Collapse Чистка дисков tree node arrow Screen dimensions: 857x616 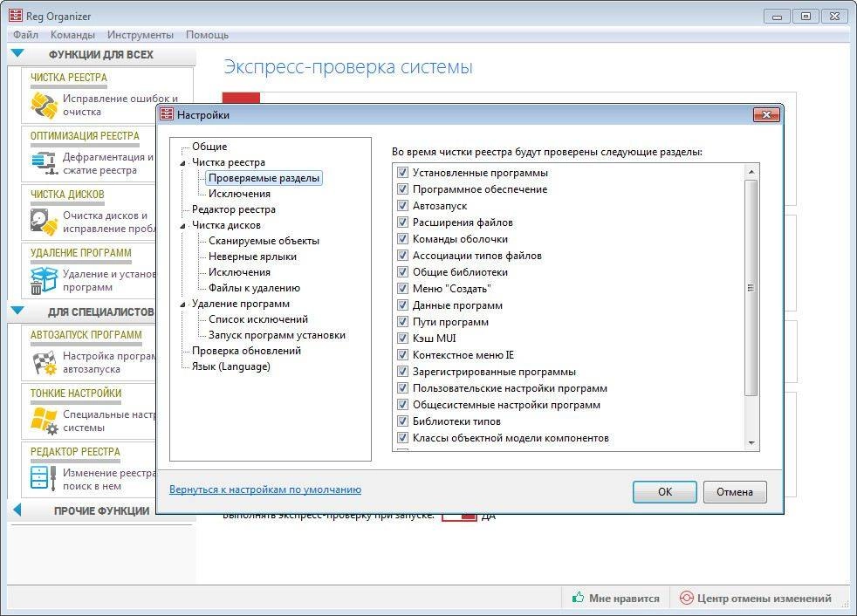(183, 226)
